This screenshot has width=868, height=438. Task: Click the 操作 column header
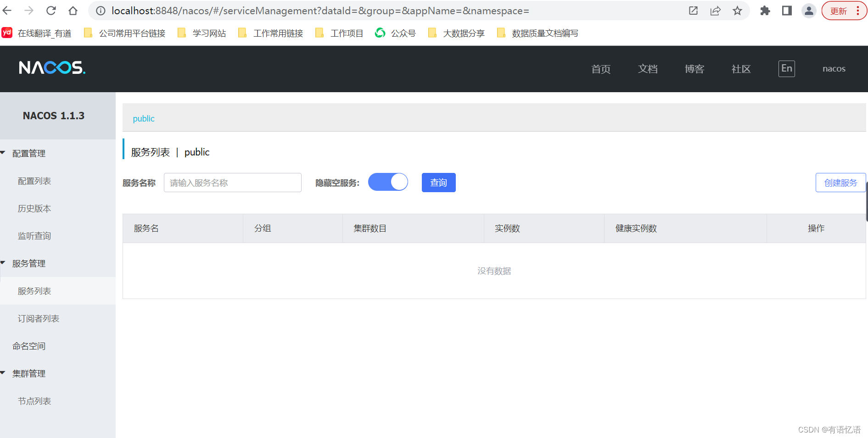[x=816, y=228]
